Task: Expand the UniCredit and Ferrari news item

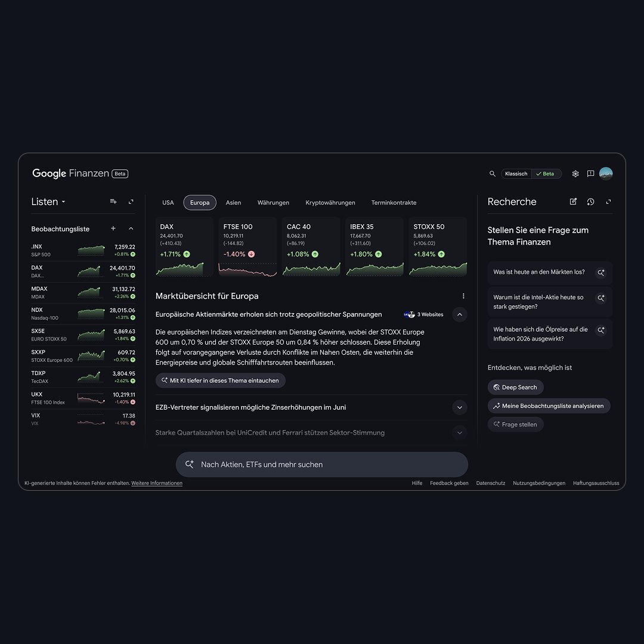Action: pos(460,433)
